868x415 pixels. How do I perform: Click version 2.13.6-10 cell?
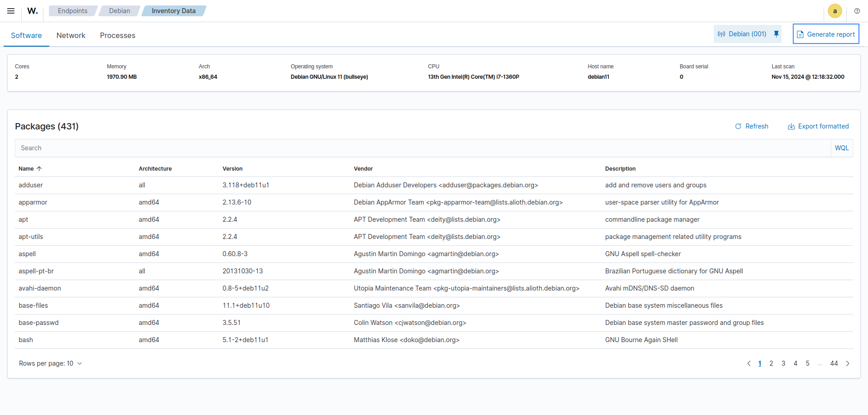click(x=237, y=202)
